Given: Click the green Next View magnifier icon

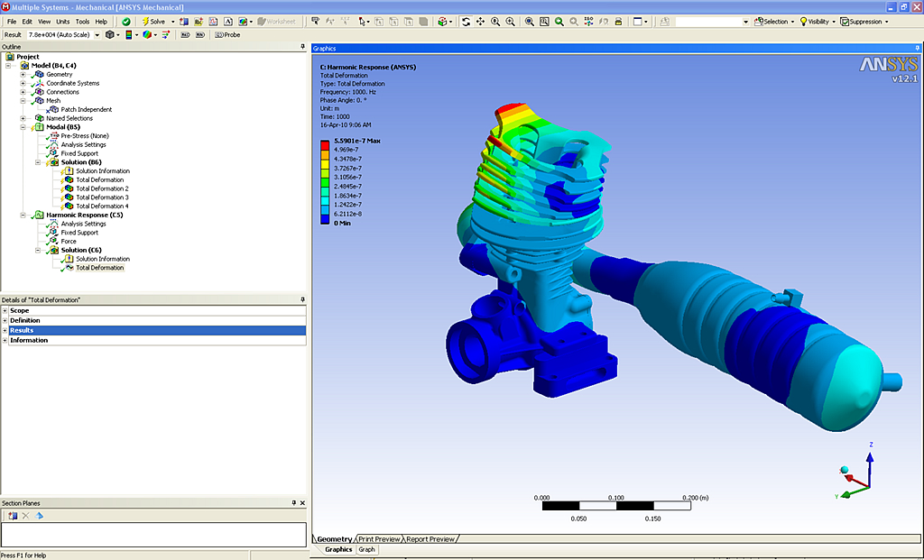Looking at the screenshot, I should (x=559, y=22).
